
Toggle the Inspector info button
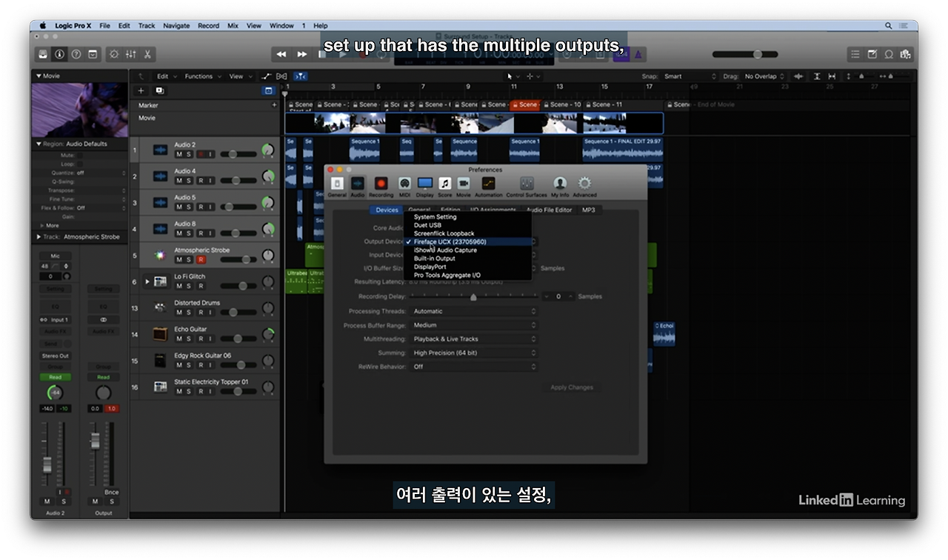(59, 54)
